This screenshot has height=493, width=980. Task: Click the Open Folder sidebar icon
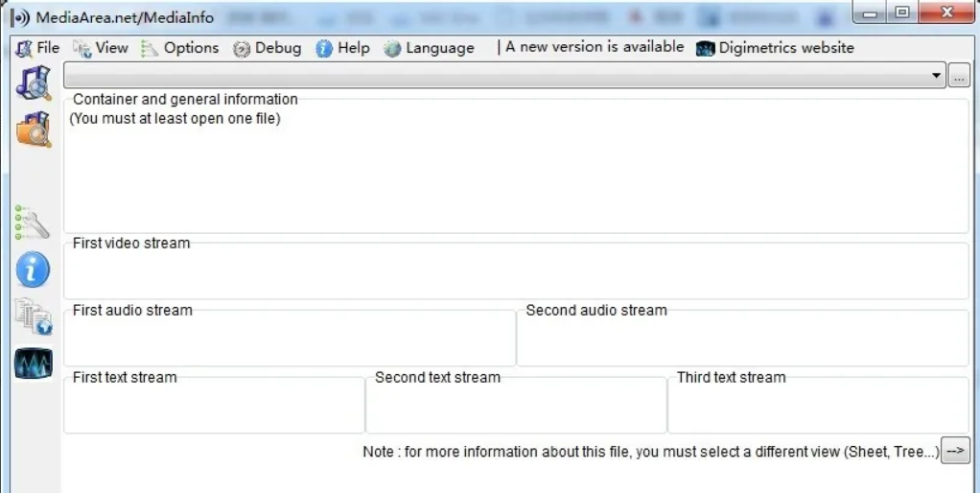pos(33,129)
